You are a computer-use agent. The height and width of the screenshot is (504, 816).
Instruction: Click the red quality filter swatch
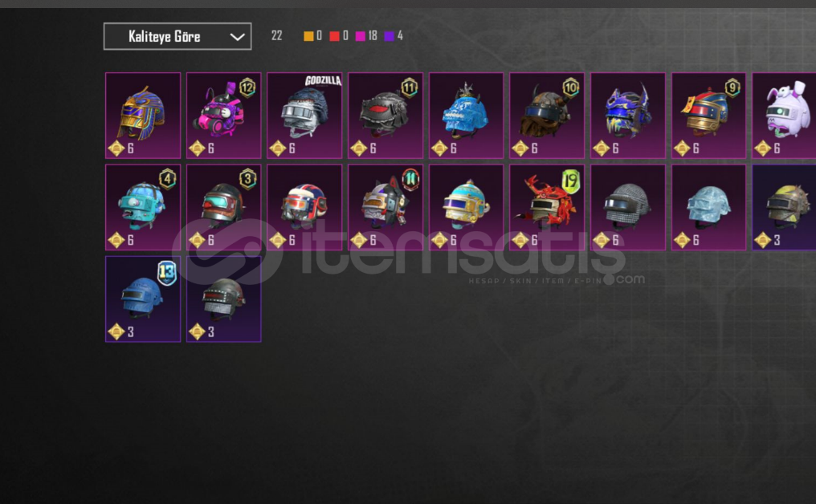pos(335,36)
